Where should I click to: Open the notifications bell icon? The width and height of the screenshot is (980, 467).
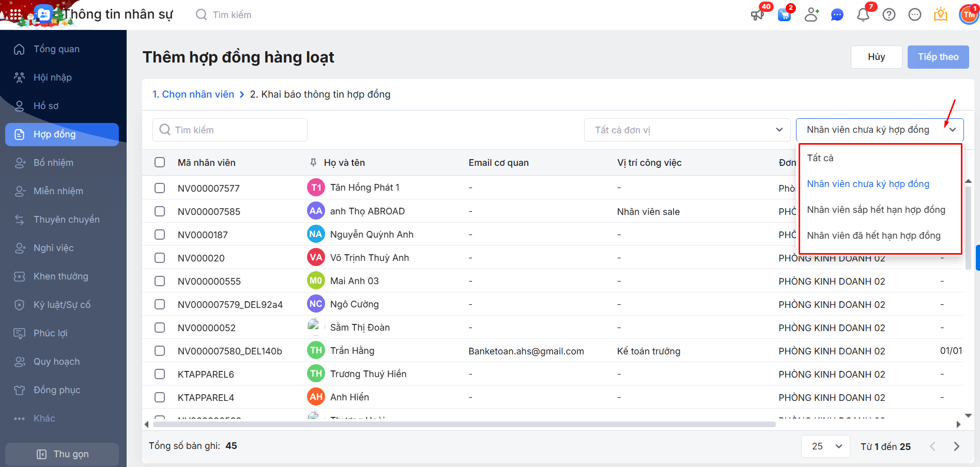click(863, 15)
